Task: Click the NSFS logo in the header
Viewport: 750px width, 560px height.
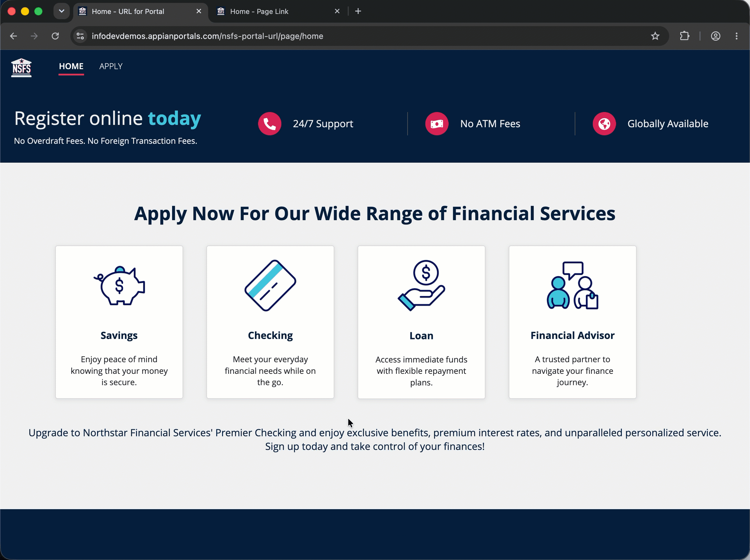Action: coord(21,67)
